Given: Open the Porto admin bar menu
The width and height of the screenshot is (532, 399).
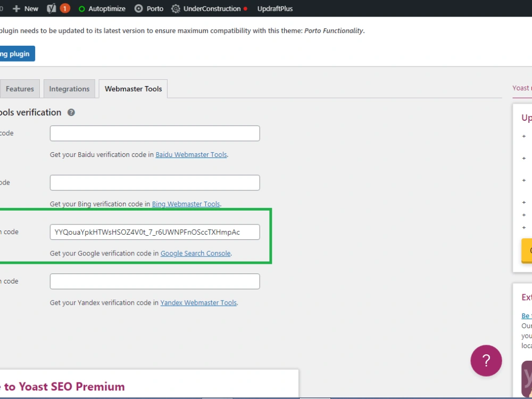Looking at the screenshot, I should (x=148, y=9).
